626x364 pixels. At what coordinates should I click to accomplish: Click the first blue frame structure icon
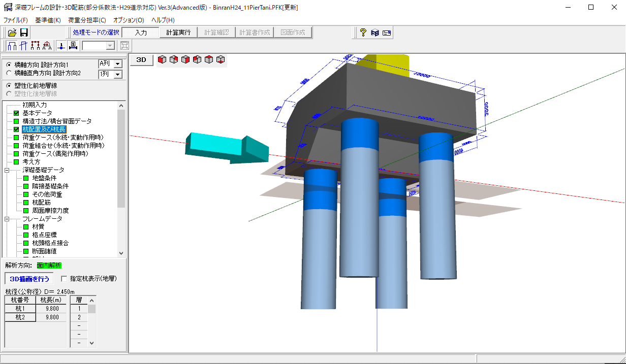point(12,46)
